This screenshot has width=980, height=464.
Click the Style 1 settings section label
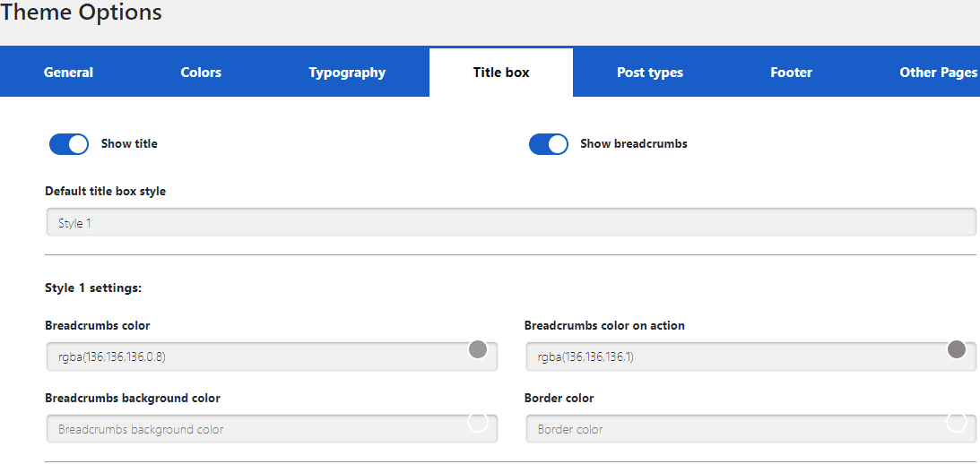pos(93,288)
